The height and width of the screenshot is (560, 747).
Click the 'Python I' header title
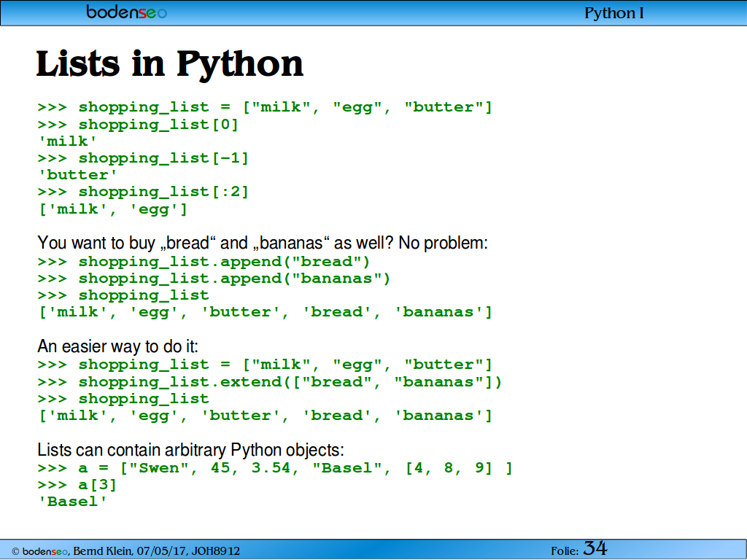click(614, 13)
